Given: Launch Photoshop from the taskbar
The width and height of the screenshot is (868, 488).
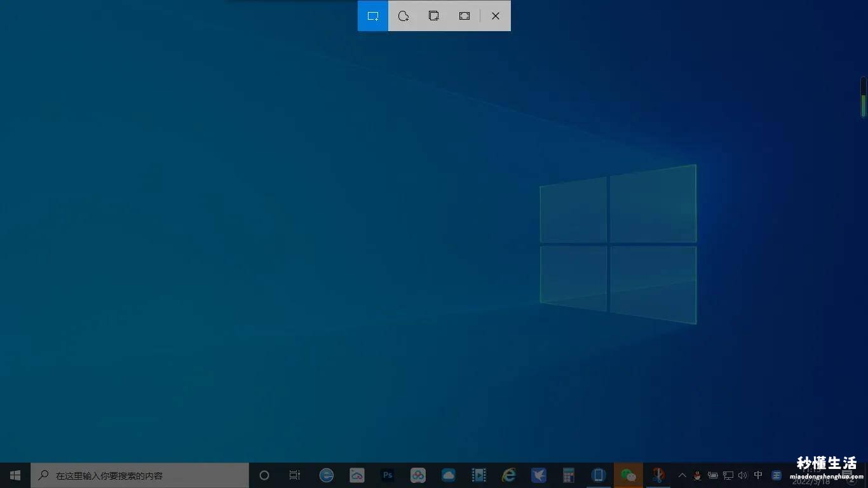Looking at the screenshot, I should (388, 475).
